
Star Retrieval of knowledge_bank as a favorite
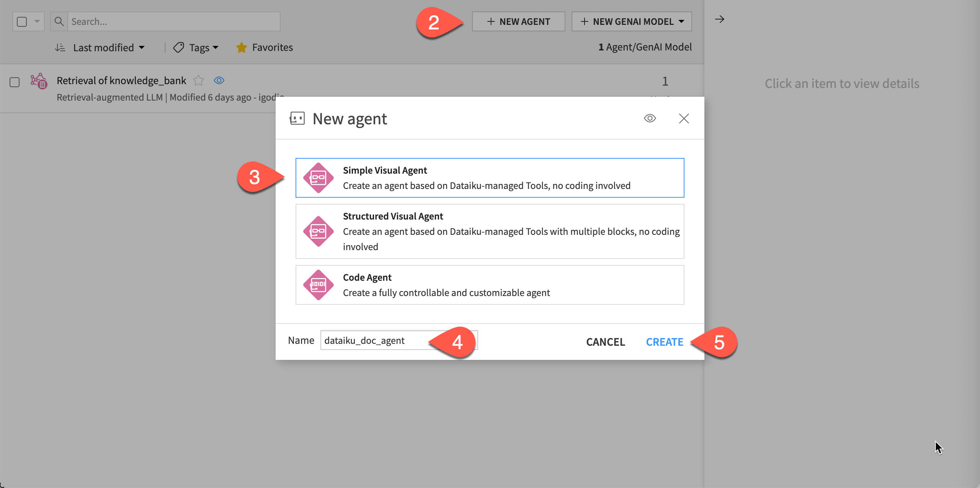point(199,80)
